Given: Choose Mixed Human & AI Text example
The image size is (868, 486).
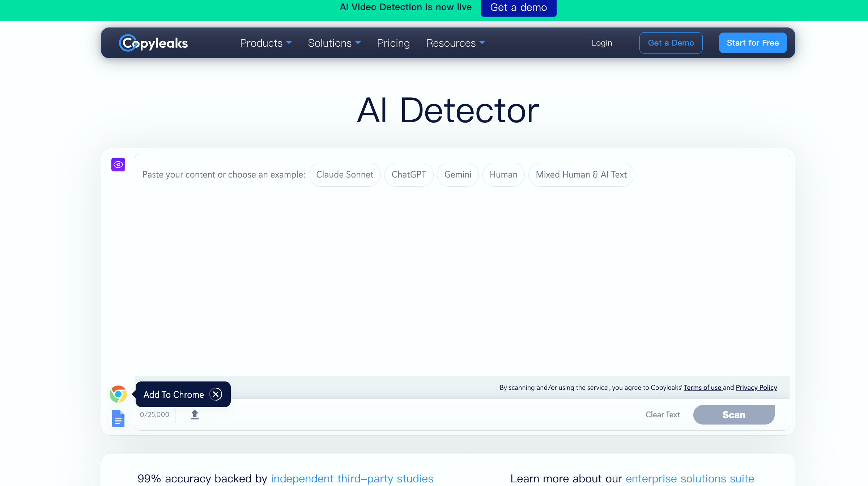Looking at the screenshot, I should pyautogui.click(x=581, y=175).
